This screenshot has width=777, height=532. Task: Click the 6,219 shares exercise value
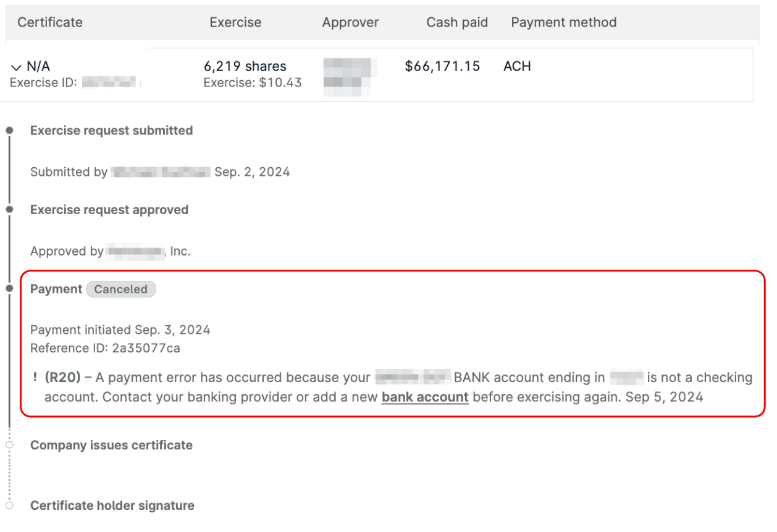pos(245,66)
